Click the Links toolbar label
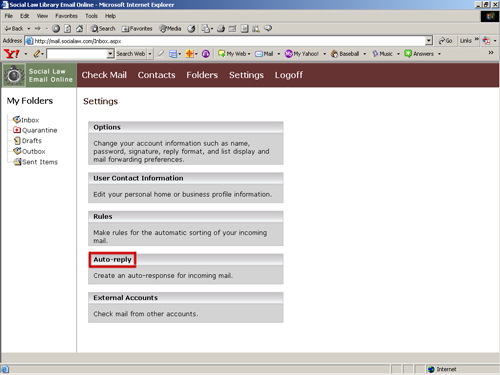This screenshot has height=375, width=500. point(466,41)
